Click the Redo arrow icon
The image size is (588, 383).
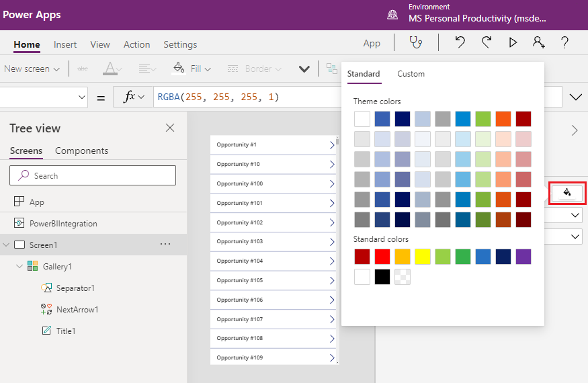[x=487, y=43]
